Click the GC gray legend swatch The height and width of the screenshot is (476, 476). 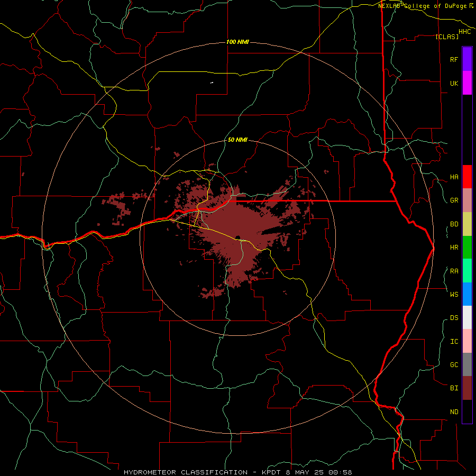467,364
